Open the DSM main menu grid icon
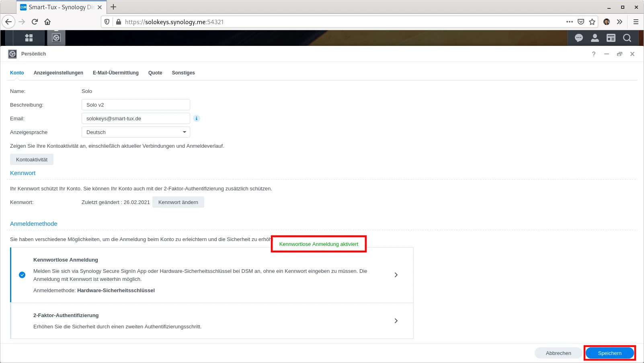 point(29,38)
